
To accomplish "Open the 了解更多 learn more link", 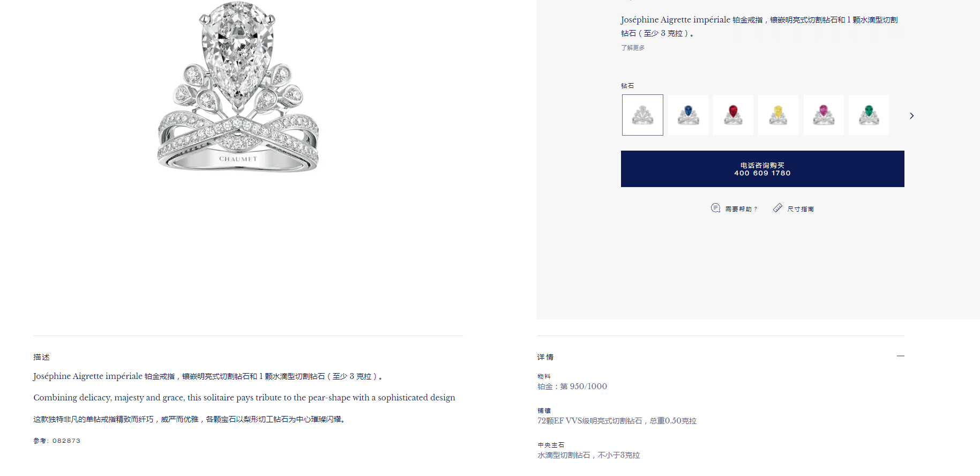I will [x=633, y=48].
